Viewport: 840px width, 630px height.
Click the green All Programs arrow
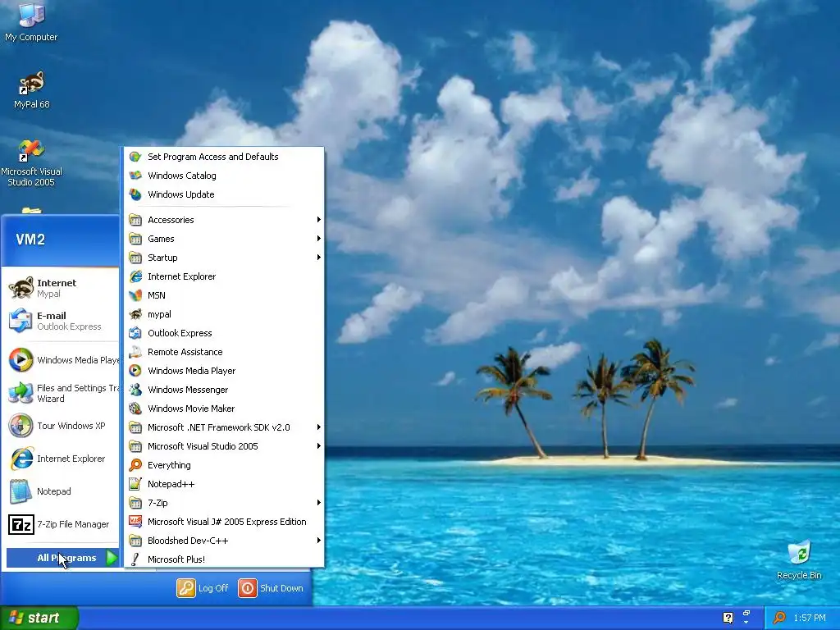click(x=112, y=558)
